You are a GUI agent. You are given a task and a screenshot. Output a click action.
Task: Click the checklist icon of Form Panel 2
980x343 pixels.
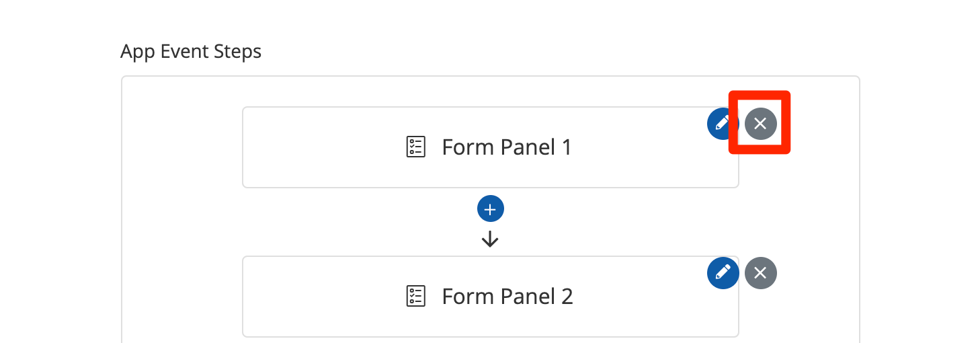416,296
